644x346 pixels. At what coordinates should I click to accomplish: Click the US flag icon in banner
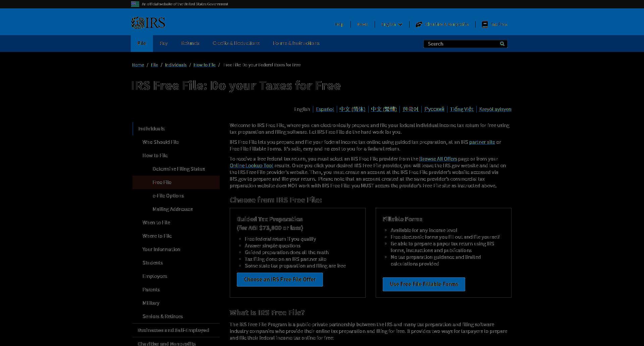click(x=135, y=4)
